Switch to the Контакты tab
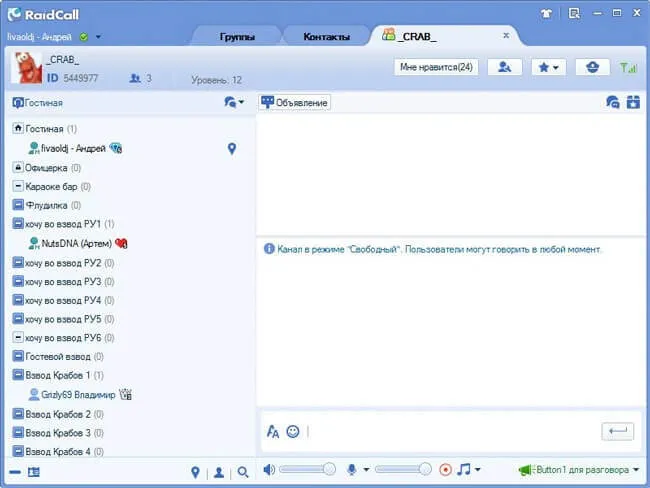Screen dimensions: 650x488 [326, 37]
